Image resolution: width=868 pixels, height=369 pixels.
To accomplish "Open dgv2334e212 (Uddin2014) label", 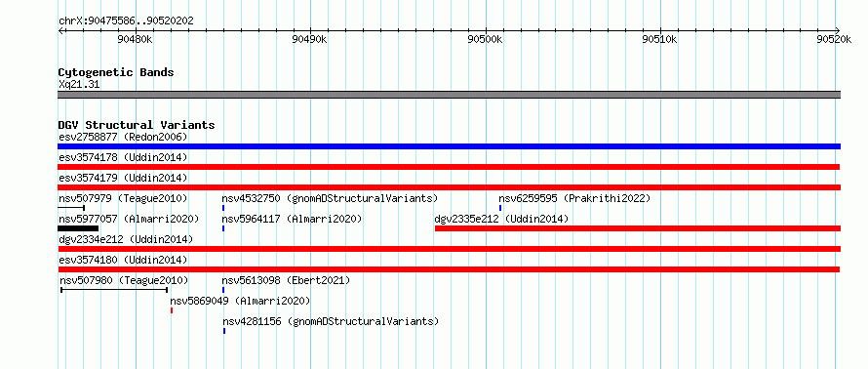I will pyautogui.click(x=126, y=239).
